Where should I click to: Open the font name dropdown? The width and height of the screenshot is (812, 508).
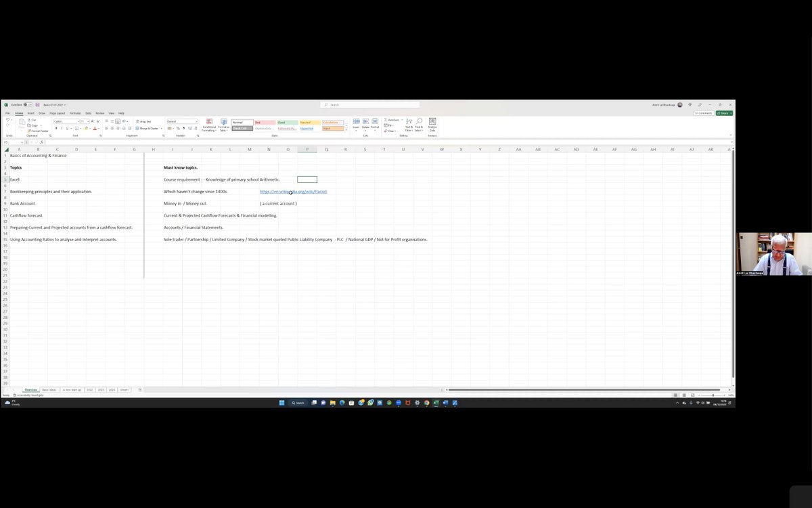(x=78, y=121)
